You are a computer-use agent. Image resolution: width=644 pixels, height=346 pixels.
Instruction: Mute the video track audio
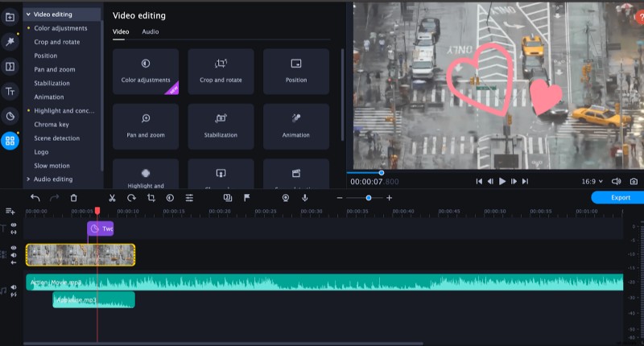14,255
